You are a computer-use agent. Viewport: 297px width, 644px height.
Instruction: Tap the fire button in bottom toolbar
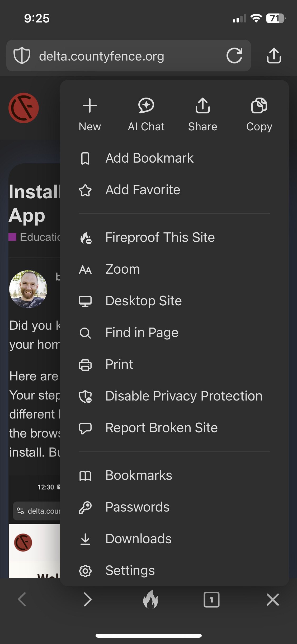pyautogui.click(x=151, y=599)
